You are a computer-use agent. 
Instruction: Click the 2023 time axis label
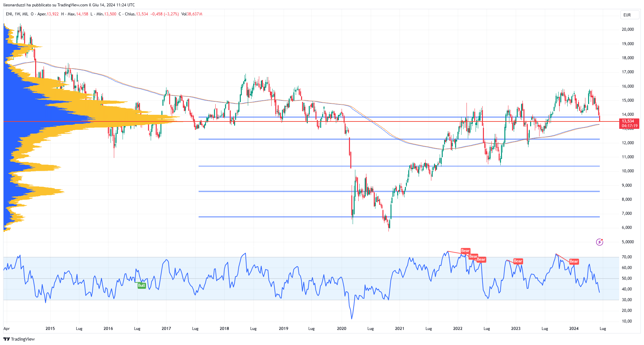(516, 329)
